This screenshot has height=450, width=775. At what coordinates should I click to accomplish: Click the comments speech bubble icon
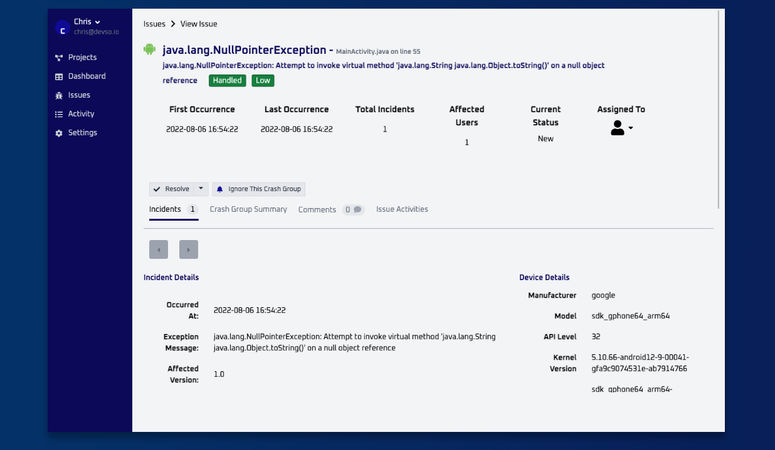pos(357,210)
